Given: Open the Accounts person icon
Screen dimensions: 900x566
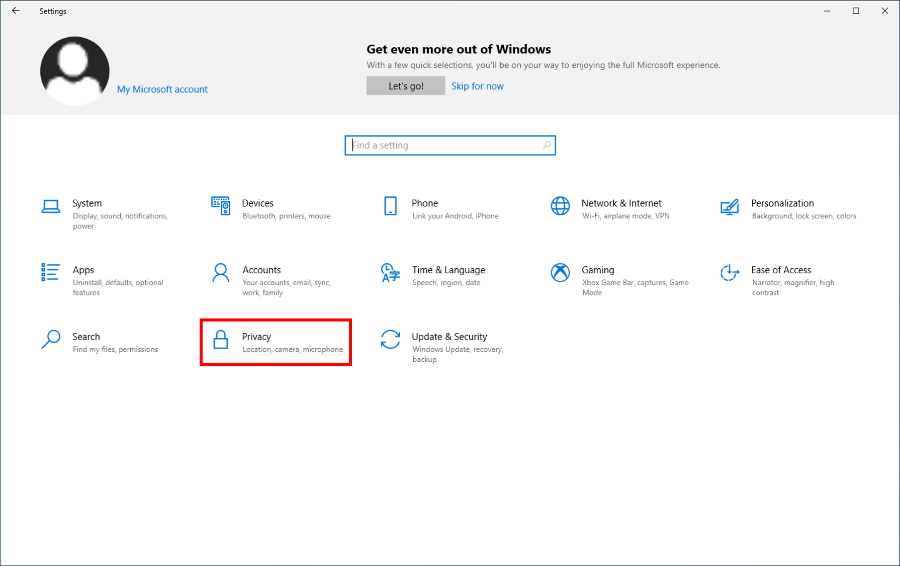Looking at the screenshot, I should [220, 273].
